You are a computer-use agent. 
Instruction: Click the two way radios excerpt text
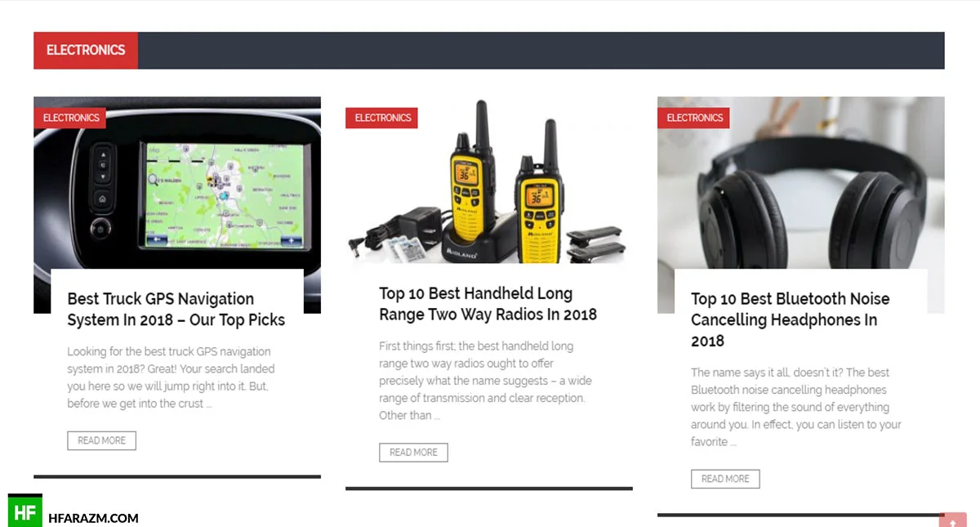tap(485, 381)
